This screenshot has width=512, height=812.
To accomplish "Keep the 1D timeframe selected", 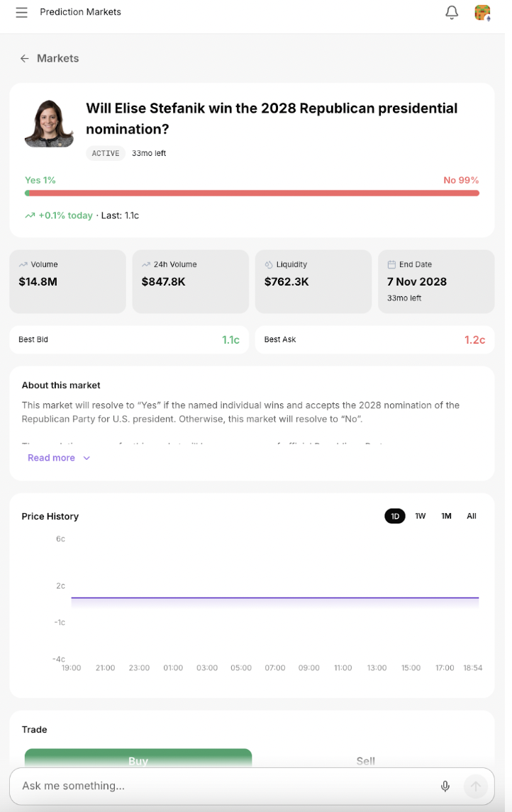I will pyautogui.click(x=394, y=516).
